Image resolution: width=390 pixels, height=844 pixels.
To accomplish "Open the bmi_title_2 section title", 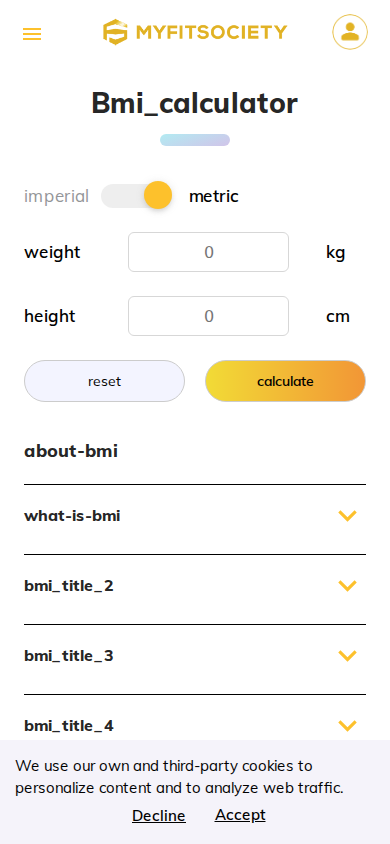I will [69, 586].
